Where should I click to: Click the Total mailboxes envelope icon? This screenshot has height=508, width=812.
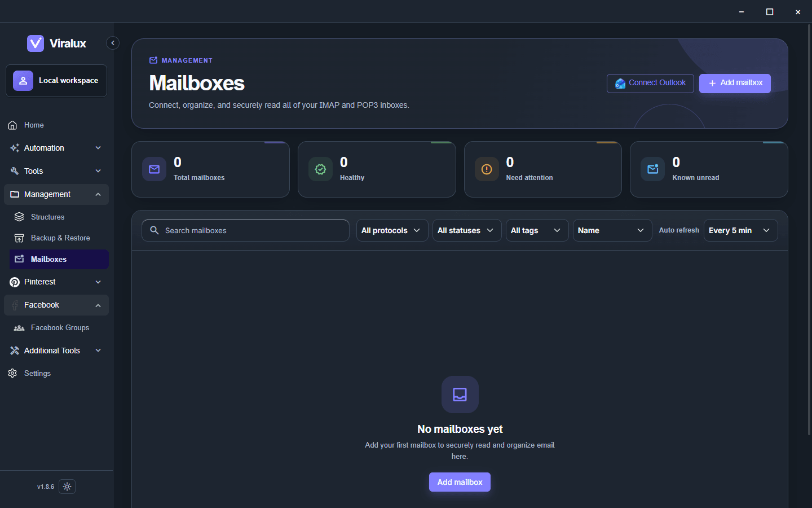(154, 169)
